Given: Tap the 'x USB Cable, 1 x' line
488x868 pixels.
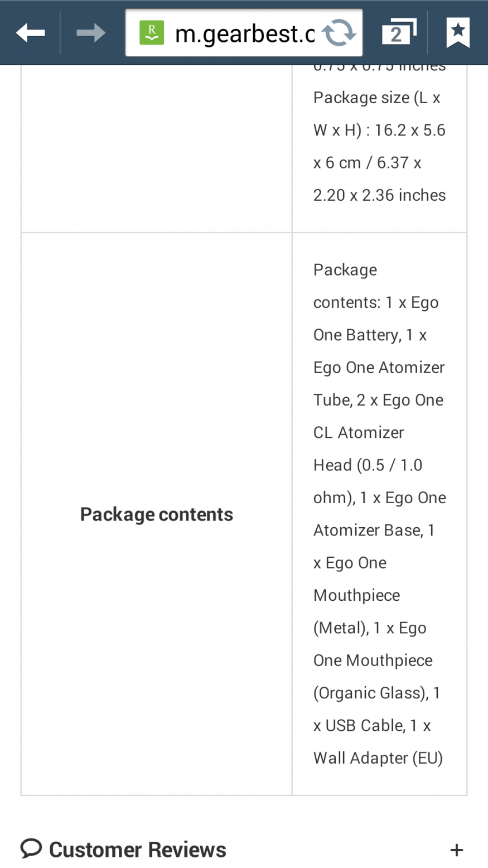Looking at the screenshot, I should [x=372, y=725].
